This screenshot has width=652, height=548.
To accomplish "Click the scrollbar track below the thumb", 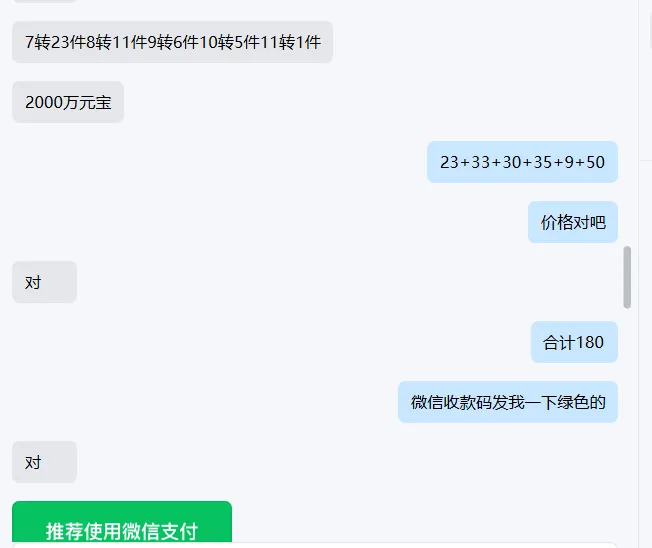I will coord(627,424).
